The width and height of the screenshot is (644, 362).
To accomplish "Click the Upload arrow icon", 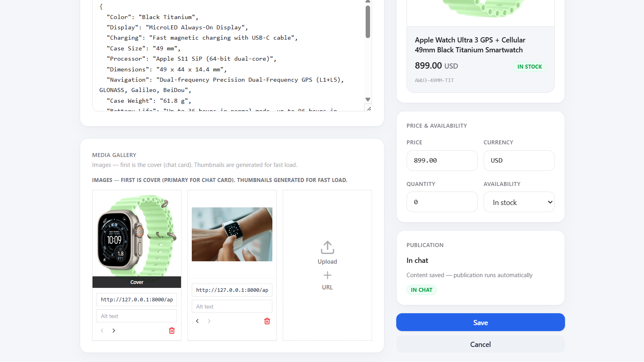I will (328, 247).
